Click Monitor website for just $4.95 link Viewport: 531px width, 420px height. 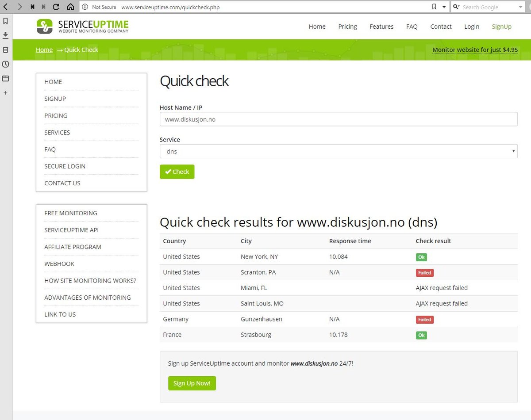pyautogui.click(x=475, y=50)
